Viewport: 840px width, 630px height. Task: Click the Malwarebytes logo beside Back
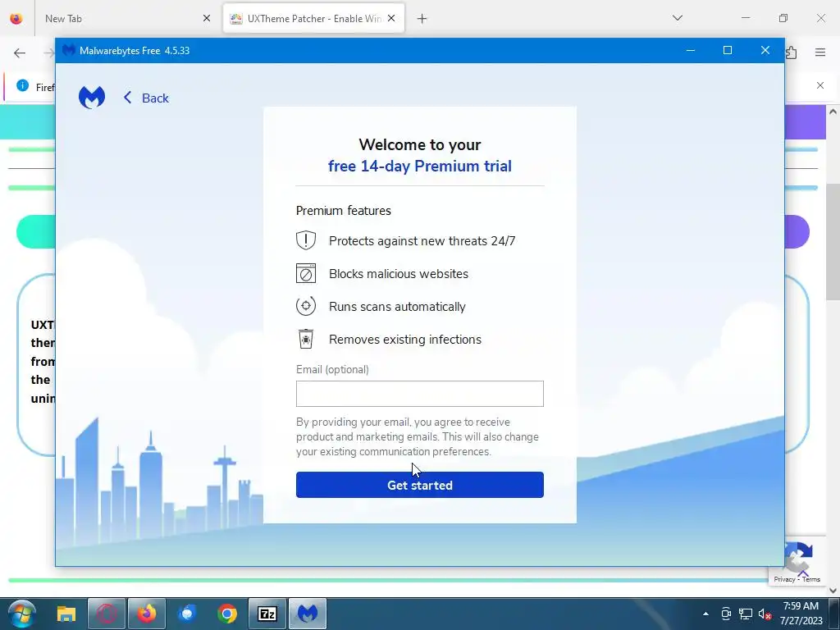coord(92,98)
